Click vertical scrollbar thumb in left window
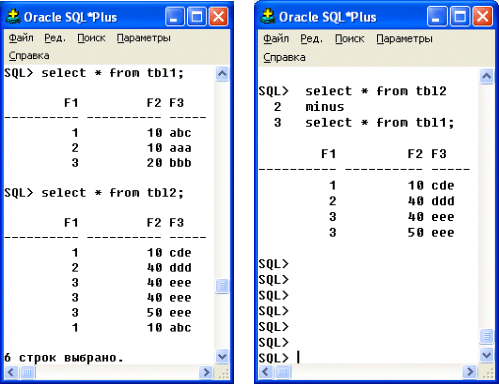 tap(222, 286)
